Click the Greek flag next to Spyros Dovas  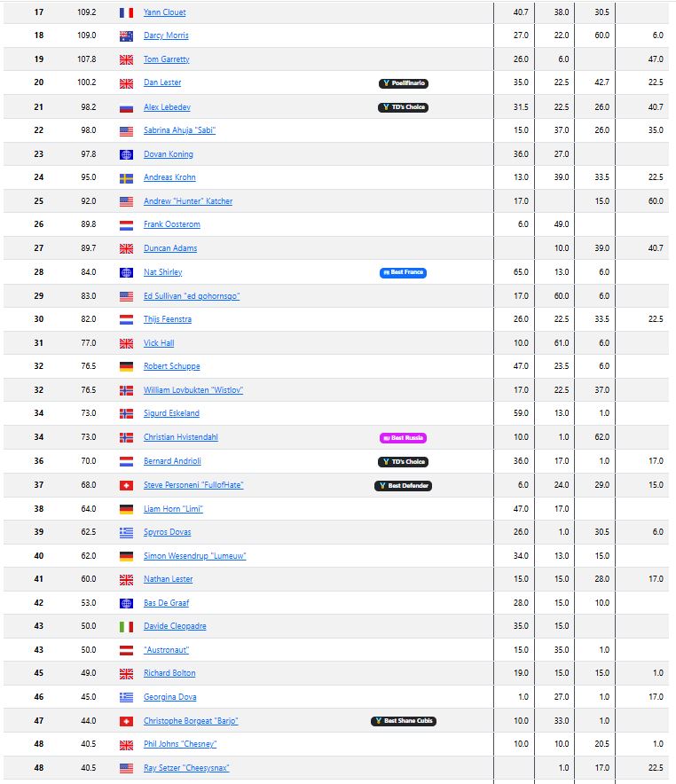(126, 532)
